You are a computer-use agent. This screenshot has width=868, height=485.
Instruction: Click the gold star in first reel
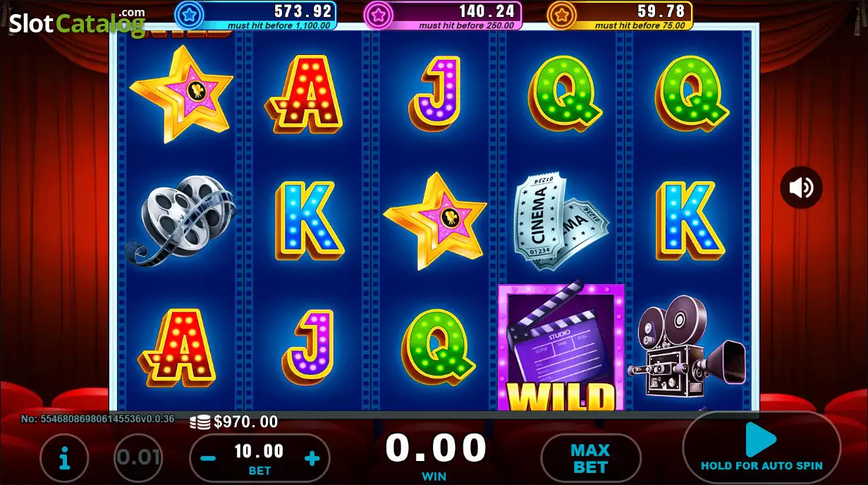[x=181, y=93]
